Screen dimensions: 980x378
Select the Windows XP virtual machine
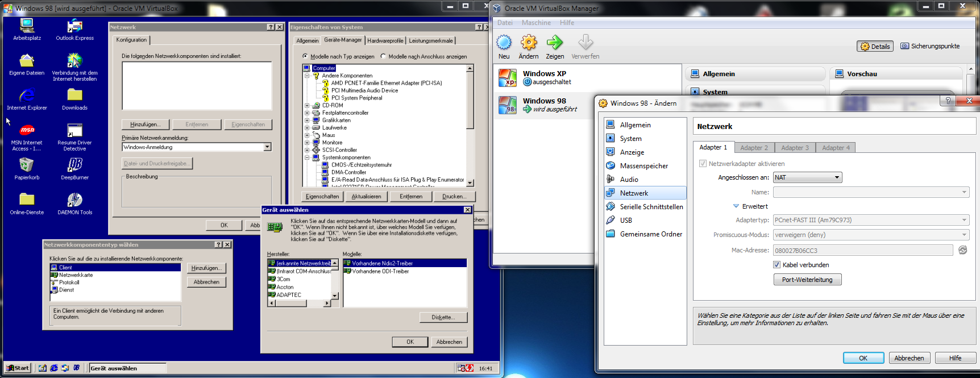[587, 77]
